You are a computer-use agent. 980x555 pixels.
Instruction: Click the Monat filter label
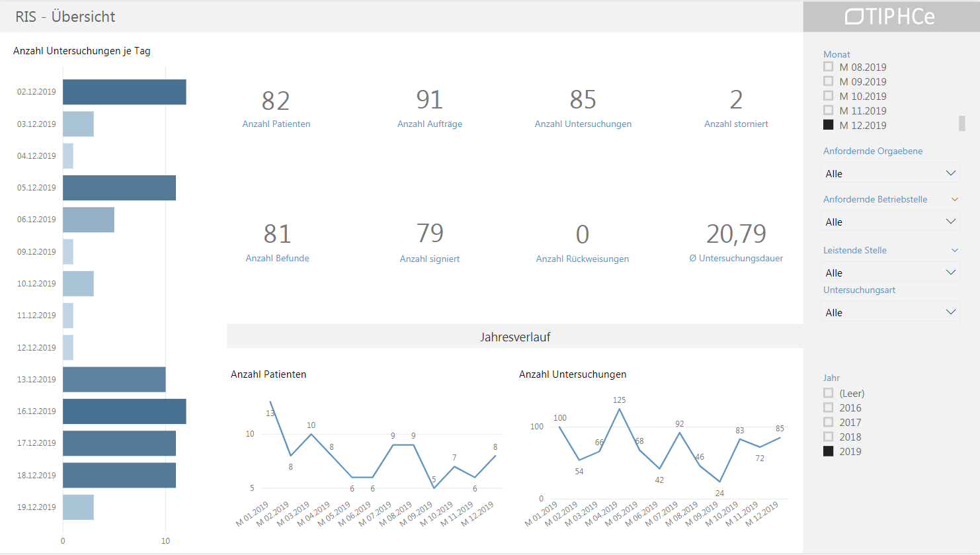click(x=837, y=54)
